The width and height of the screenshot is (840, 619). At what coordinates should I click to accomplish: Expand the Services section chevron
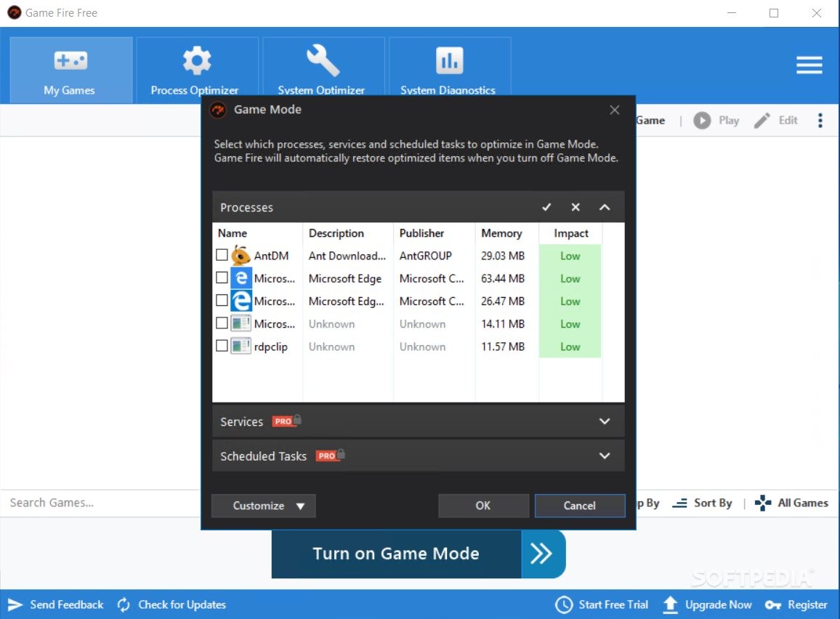coord(605,421)
